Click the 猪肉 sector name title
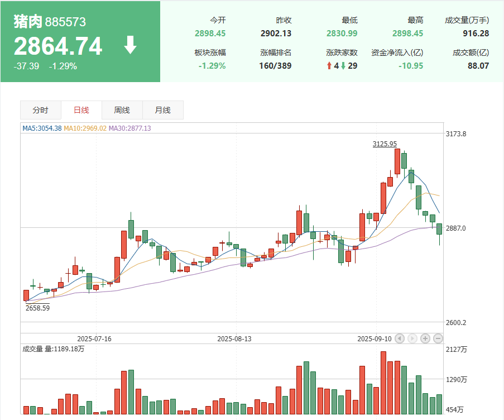The height and width of the screenshot is (420, 504). pos(28,22)
